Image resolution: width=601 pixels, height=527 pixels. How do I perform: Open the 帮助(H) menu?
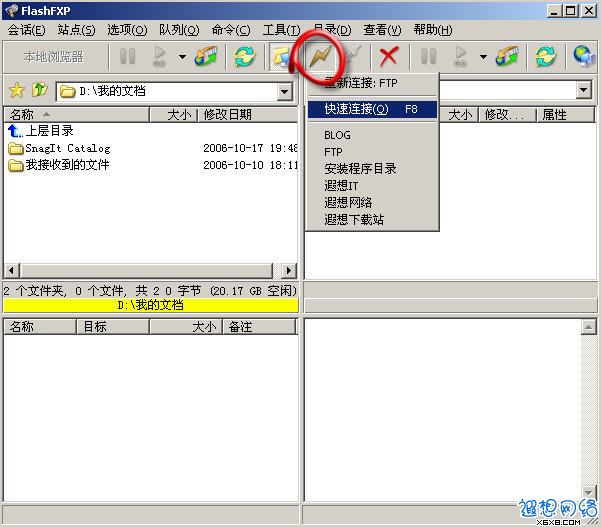pos(433,30)
